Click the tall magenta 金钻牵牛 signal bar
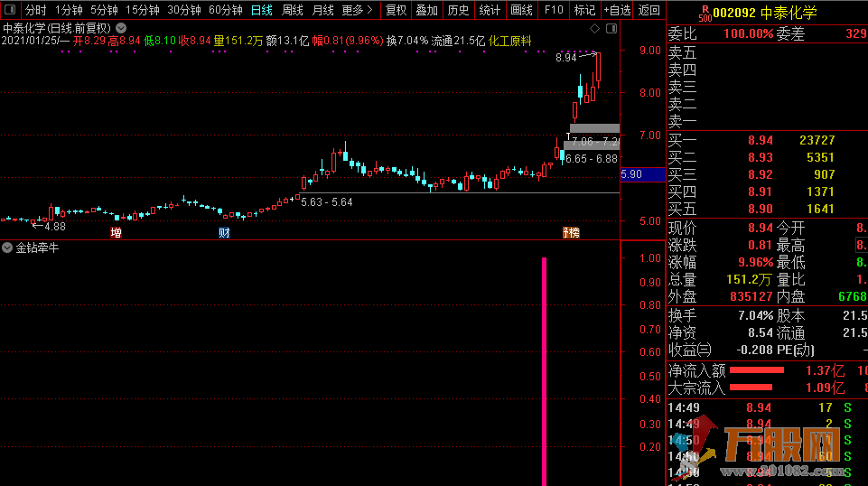Image resolution: width=868 pixels, height=486 pixels. coord(544,370)
